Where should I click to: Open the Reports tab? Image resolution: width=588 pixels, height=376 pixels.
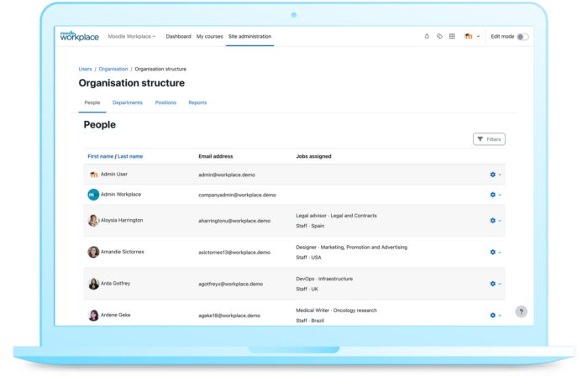tap(197, 102)
